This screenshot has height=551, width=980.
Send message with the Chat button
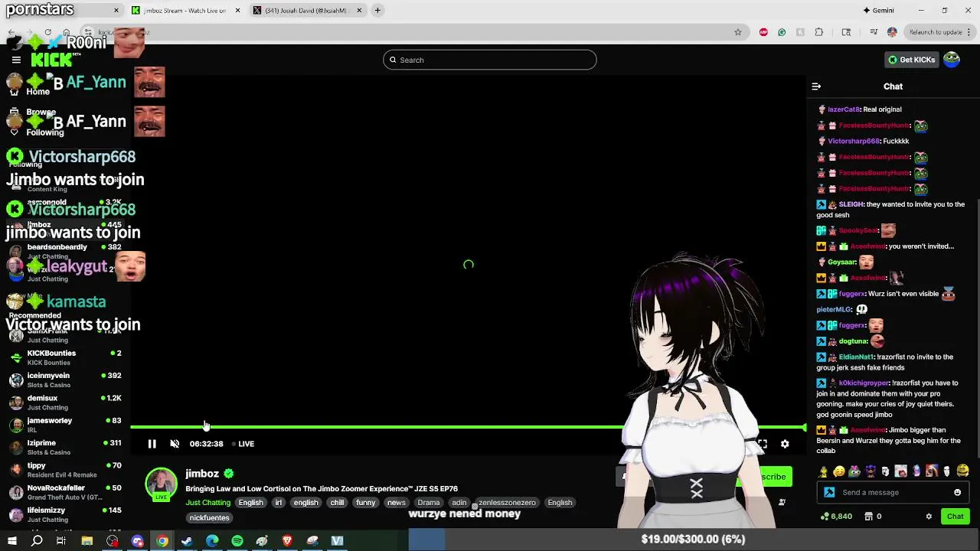point(955,517)
